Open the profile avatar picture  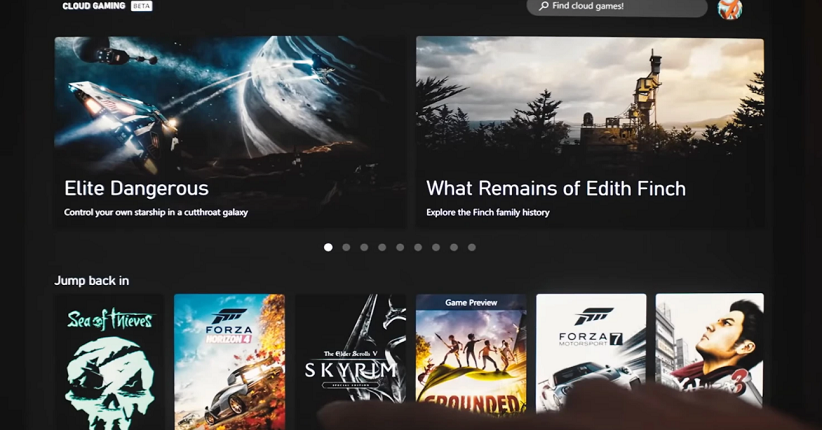click(730, 9)
